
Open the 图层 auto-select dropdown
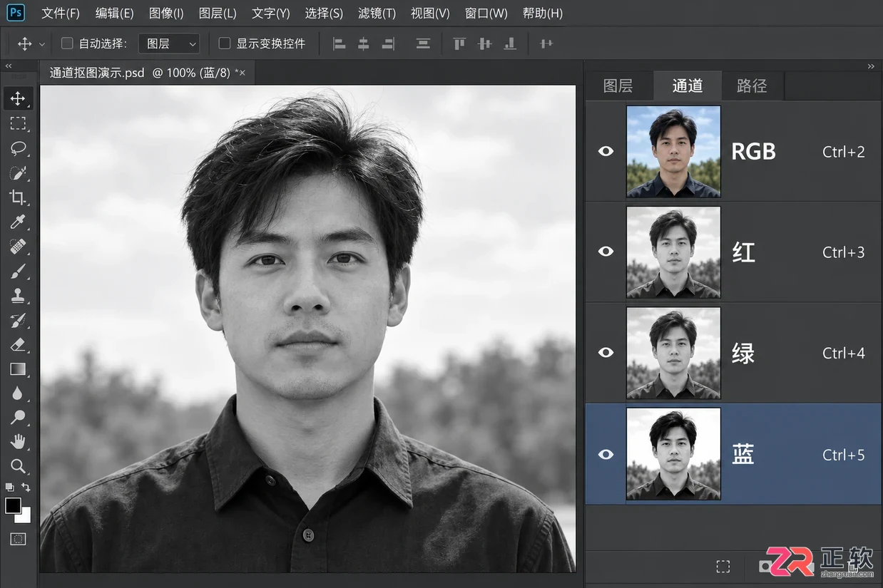pyautogui.click(x=169, y=43)
